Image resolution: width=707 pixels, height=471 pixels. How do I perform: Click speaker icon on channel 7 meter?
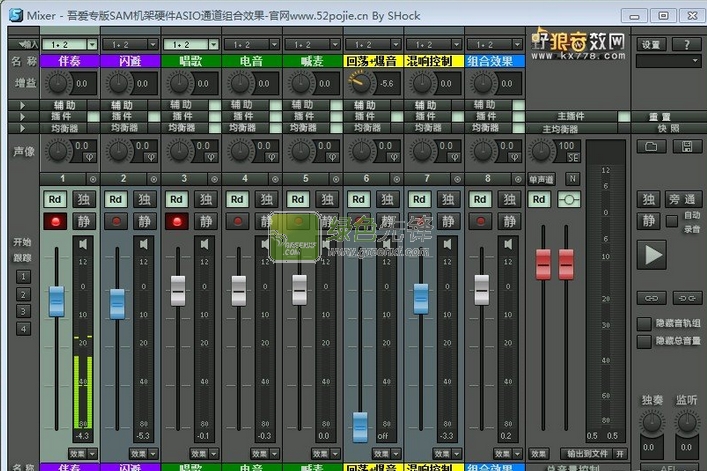tap(447, 244)
